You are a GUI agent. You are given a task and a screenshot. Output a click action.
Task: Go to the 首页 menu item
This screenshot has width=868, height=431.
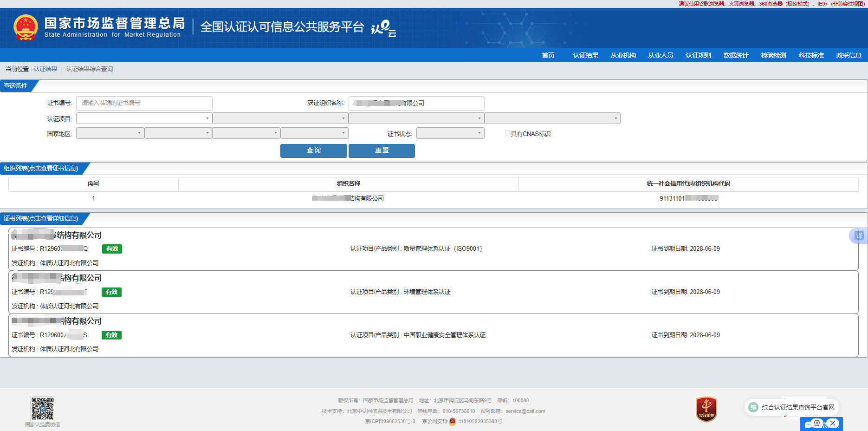click(x=548, y=55)
